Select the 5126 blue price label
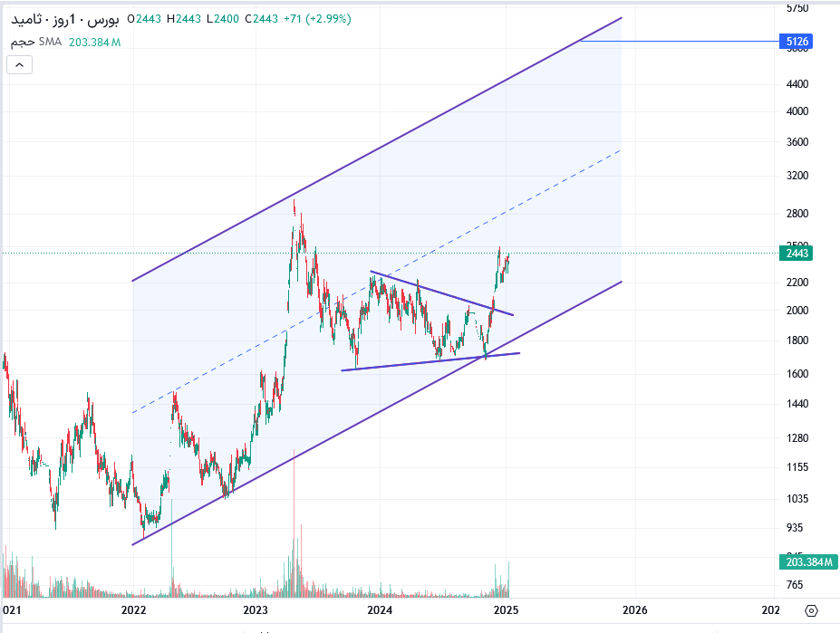This screenshot has height=633, width=840. click(x=797, y=42)
